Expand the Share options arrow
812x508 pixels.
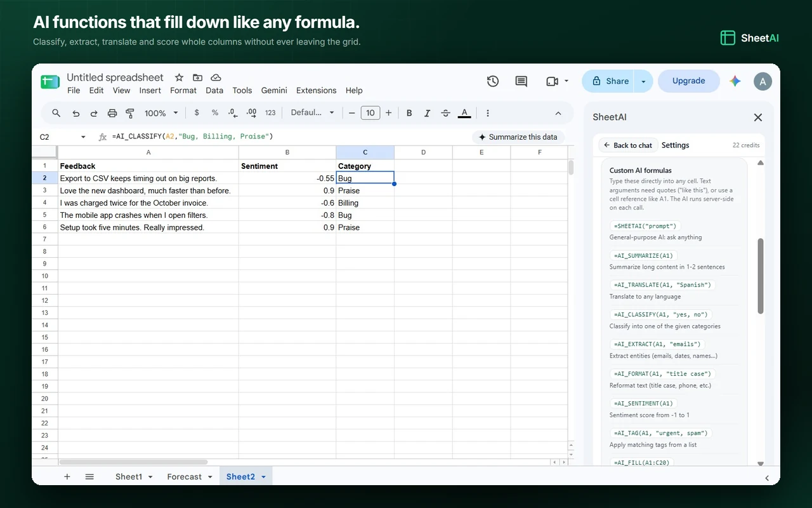(643, 81)
